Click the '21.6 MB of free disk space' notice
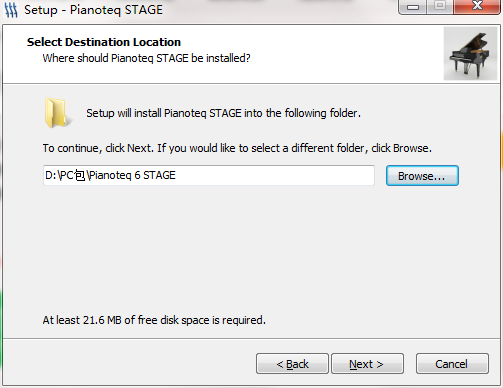The height and width of the screenshot is (388, 503). (x=154, y=320)
